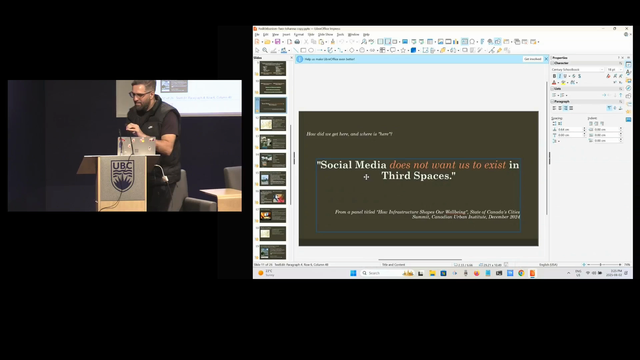Click the Chrome icon in the taskbar
Viewport: 640px width, 360px height.
521,273
